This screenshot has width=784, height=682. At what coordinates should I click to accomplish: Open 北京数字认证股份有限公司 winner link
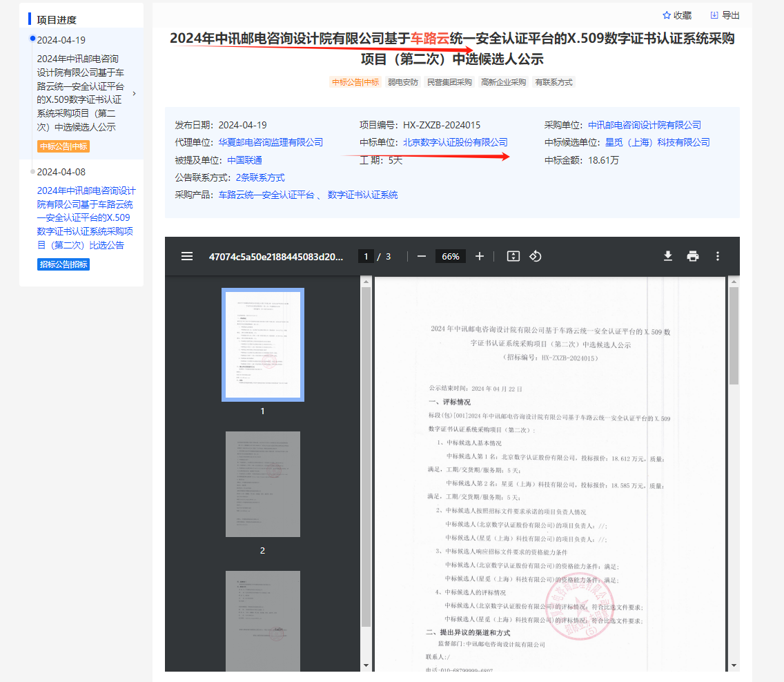point(455,142)
